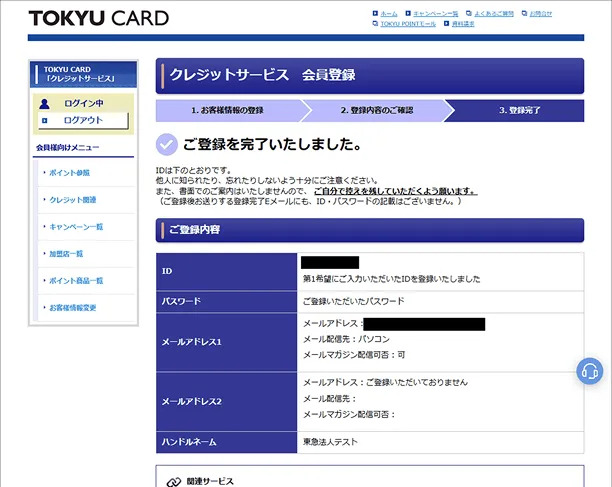Click the TOKYU CARD クレジットサービス sidebar header
This screenshot has height=487, width=612.
click(x=83, y=74)
